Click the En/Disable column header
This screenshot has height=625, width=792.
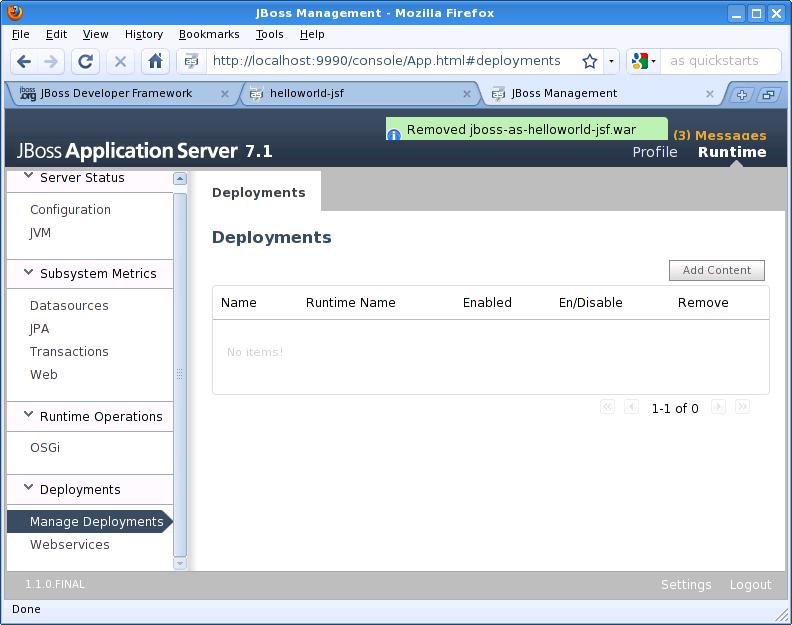590,303
